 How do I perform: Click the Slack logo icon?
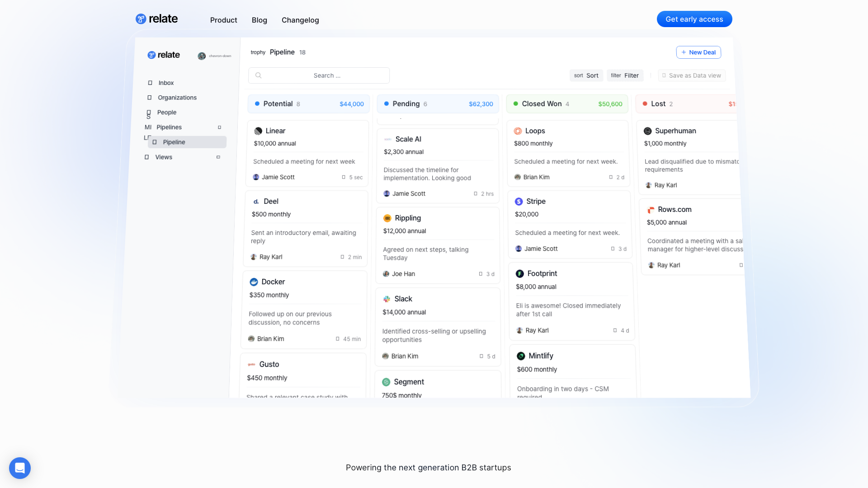[387, 299]
